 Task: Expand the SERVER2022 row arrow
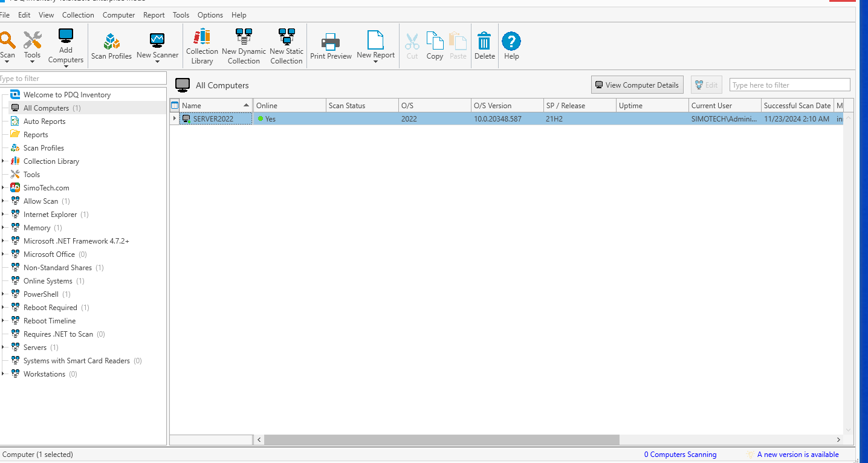[175, 118]
